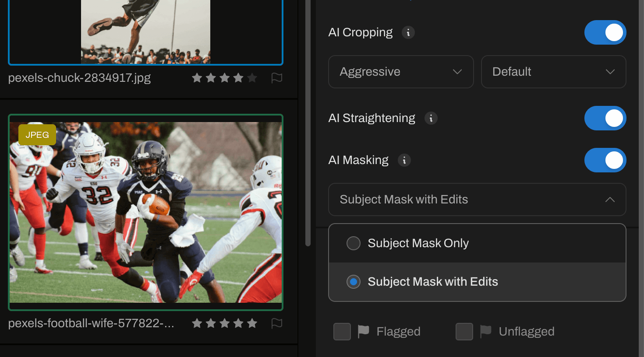Click the info icon beside AI Cropping
Image resolution: width=644 pixels, height=357 pixels.
click(x=408, y=32)
